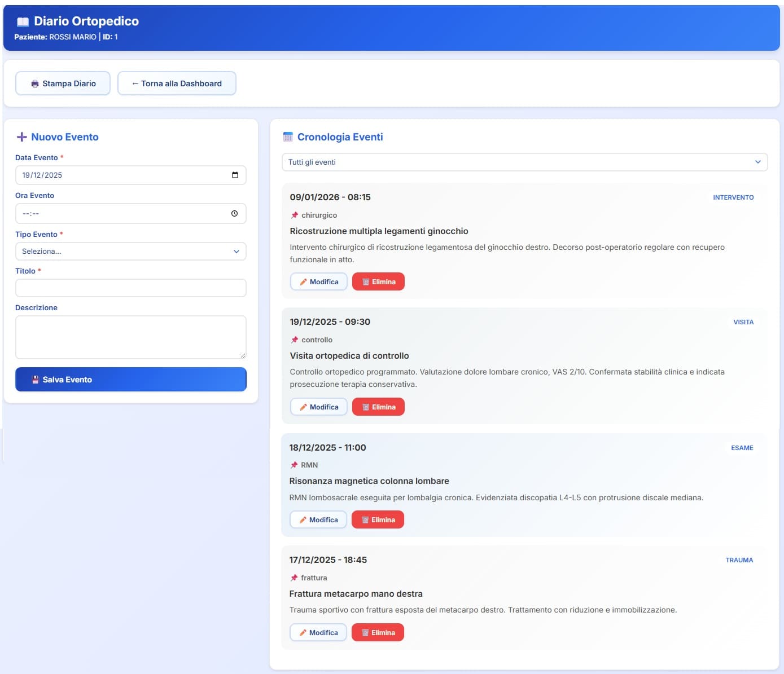The image size is (784, 674).
Task: Expand the Tutti gli eventi filter dropdown
Action: click(x=524, y=162)
